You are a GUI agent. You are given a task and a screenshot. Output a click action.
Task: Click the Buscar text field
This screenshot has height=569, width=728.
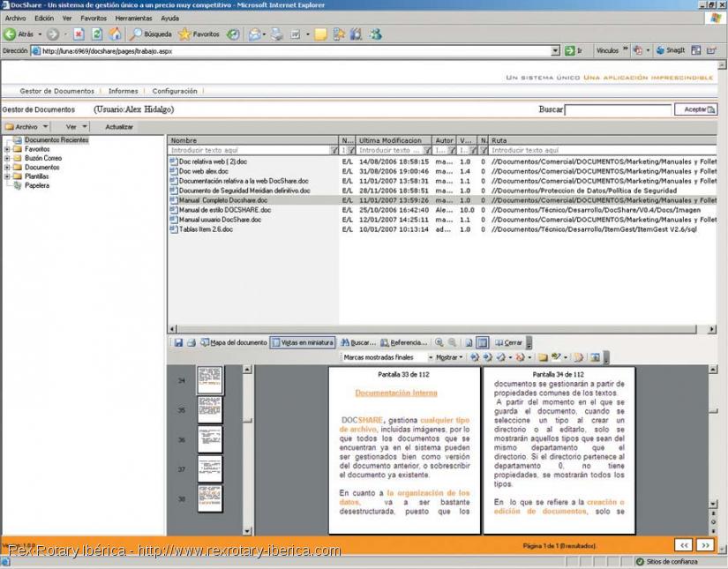(x=618, y=110)
